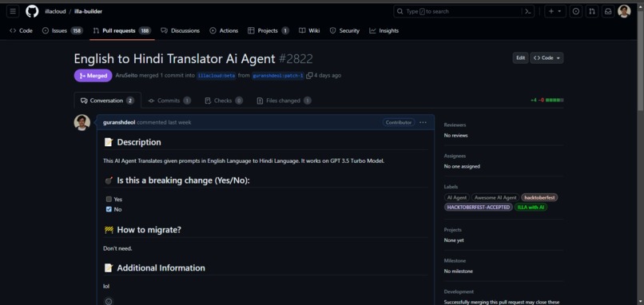Viewport: 644px width, 305px height.
Task: Open the illacloud:beta base branch
Action: 217,76
